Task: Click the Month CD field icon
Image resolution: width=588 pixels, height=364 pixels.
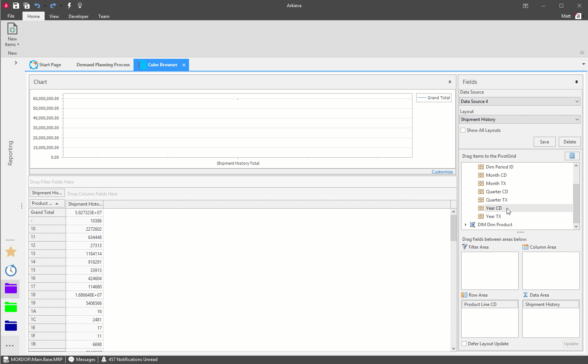Action: 481,175
